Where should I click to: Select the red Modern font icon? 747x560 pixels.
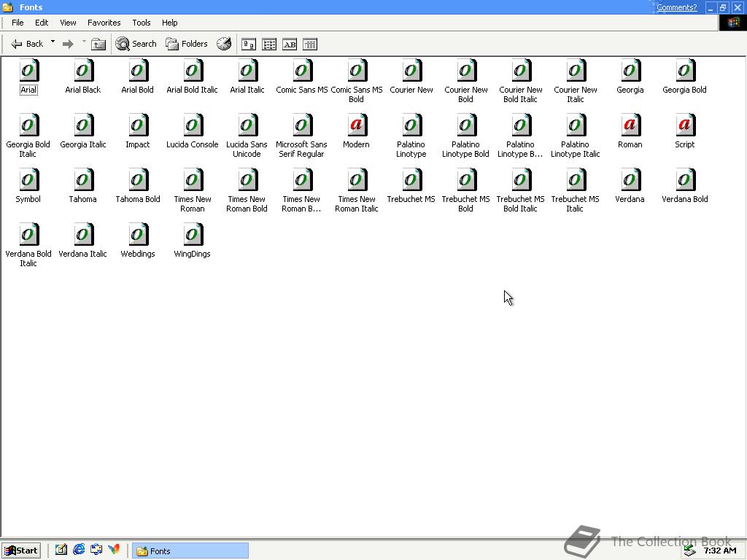point(357,125)
